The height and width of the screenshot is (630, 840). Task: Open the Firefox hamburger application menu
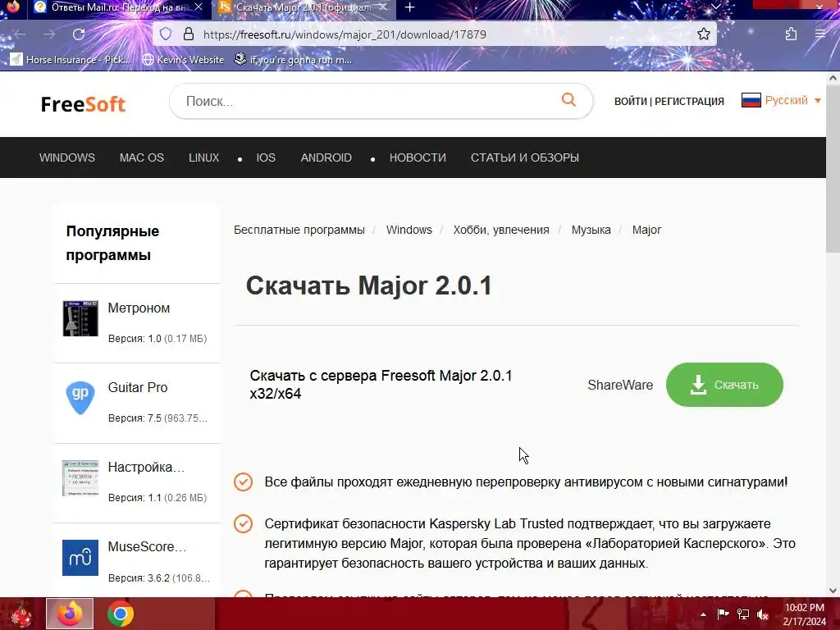coord(820,34)
